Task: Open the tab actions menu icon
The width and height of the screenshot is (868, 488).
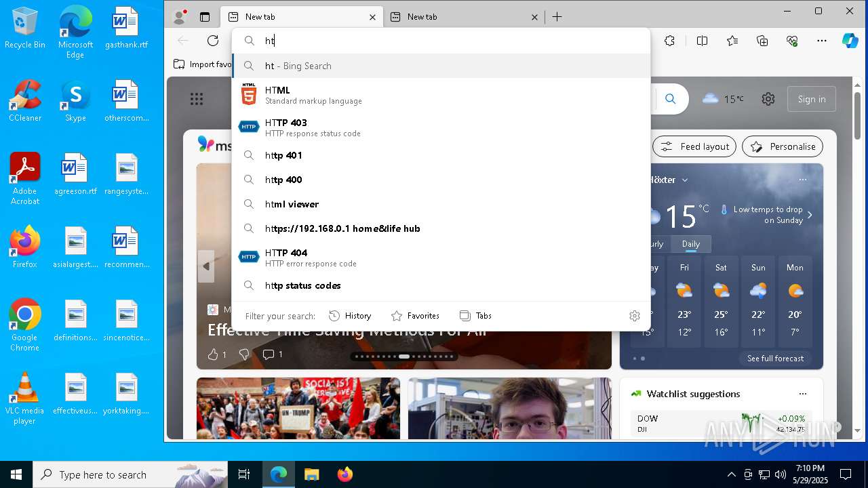Action: pos(205,17)
